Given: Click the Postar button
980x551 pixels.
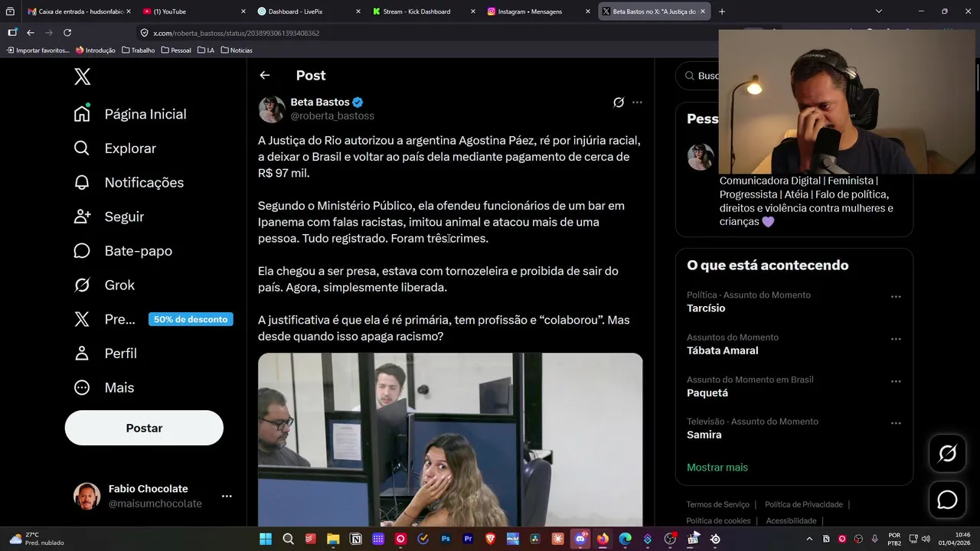Looking at the screenshot, I should [144, 428].
